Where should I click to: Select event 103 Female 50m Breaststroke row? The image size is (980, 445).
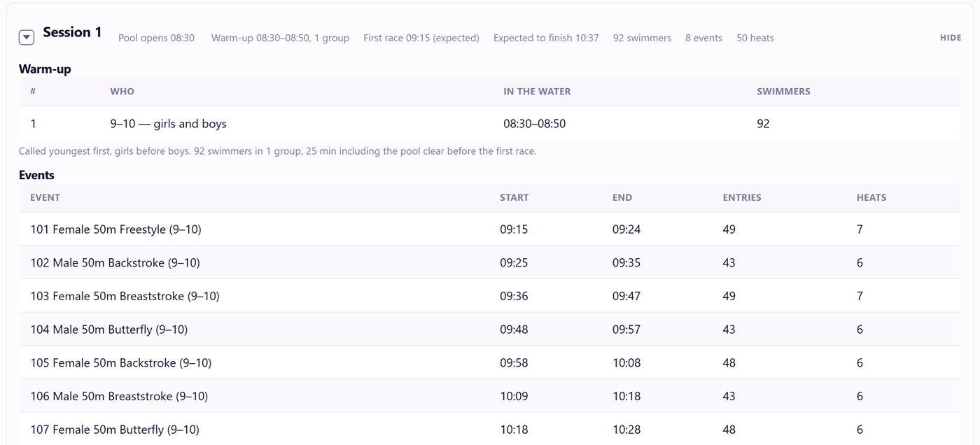pyautogui.click(x=490, y=296)
